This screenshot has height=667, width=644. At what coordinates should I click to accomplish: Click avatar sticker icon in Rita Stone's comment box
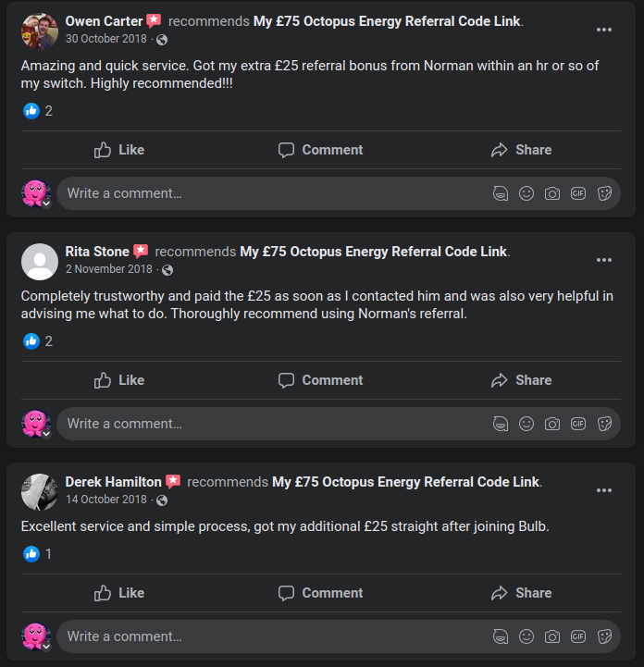(501, 424)
